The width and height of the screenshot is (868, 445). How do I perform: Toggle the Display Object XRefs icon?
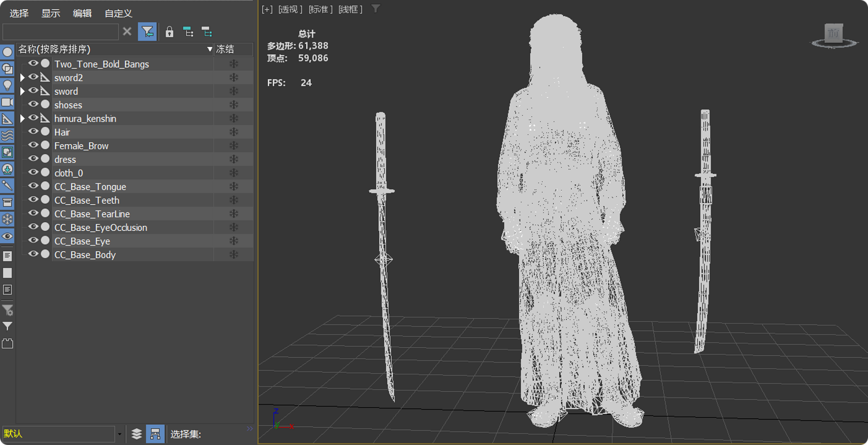point(7,170)
